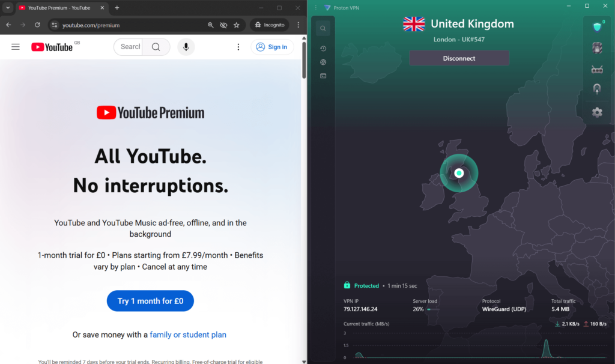Click the Incognito indicator button

point(270,25)
